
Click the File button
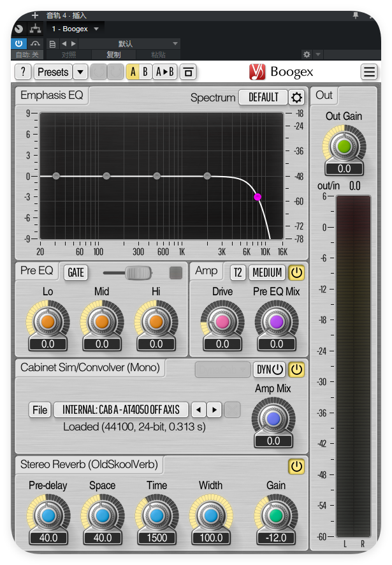point(40,409)
